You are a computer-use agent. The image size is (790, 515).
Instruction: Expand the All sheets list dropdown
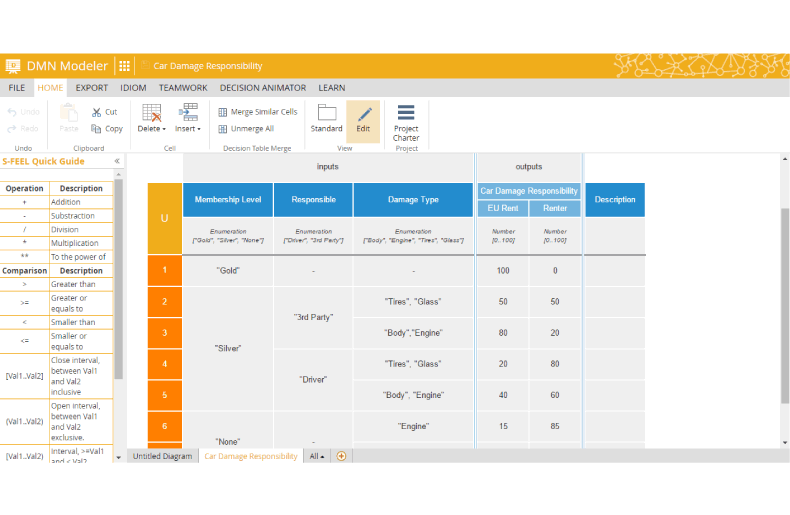point(317,456)
